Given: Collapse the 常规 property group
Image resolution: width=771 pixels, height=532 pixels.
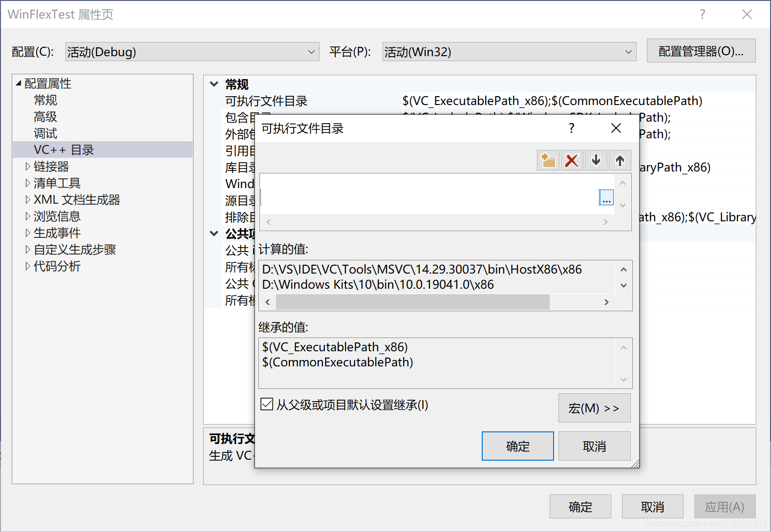Looking at the screenshot, I should pos(214,84).
